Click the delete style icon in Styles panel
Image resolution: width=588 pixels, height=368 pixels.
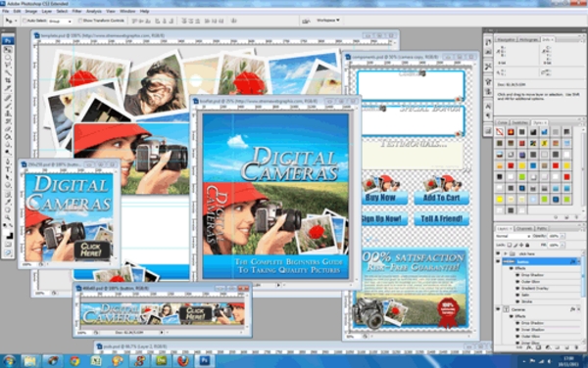click(x=576, y=217)
